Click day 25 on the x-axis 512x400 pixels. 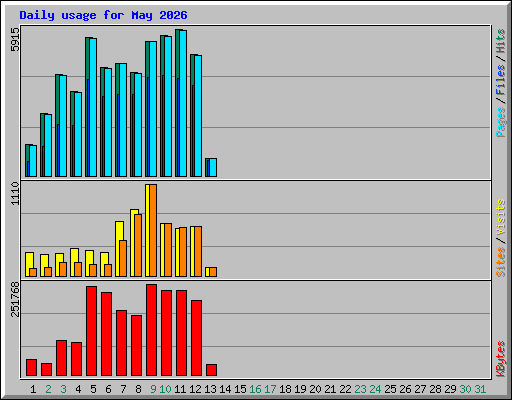(x=390, y=389)
